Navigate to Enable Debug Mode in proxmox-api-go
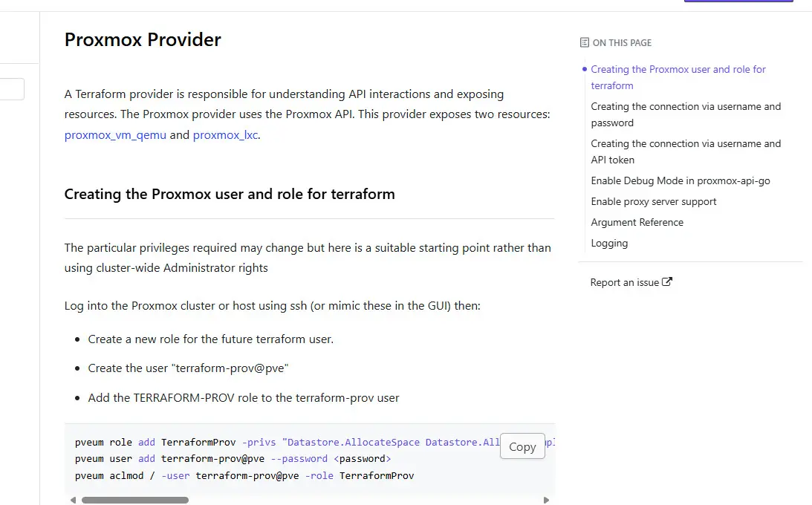This screenshot has width=812, height=505. coord(679,180)
